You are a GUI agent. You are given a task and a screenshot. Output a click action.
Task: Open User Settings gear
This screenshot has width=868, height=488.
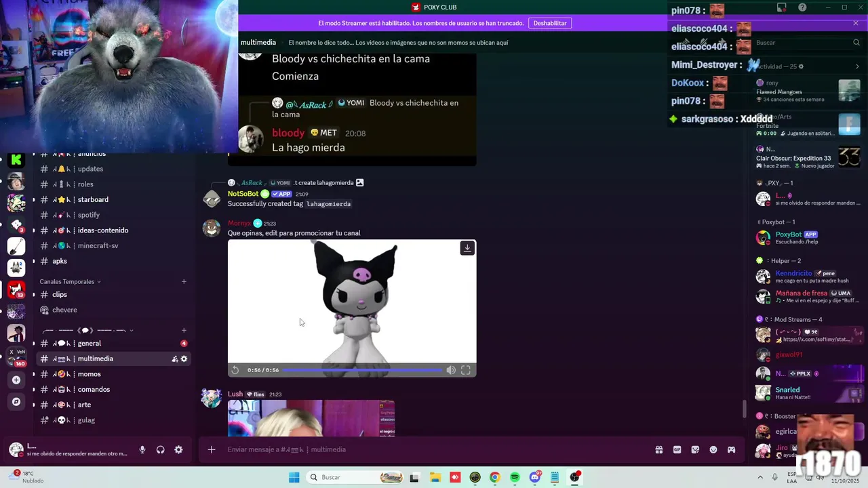pos(178,449)
